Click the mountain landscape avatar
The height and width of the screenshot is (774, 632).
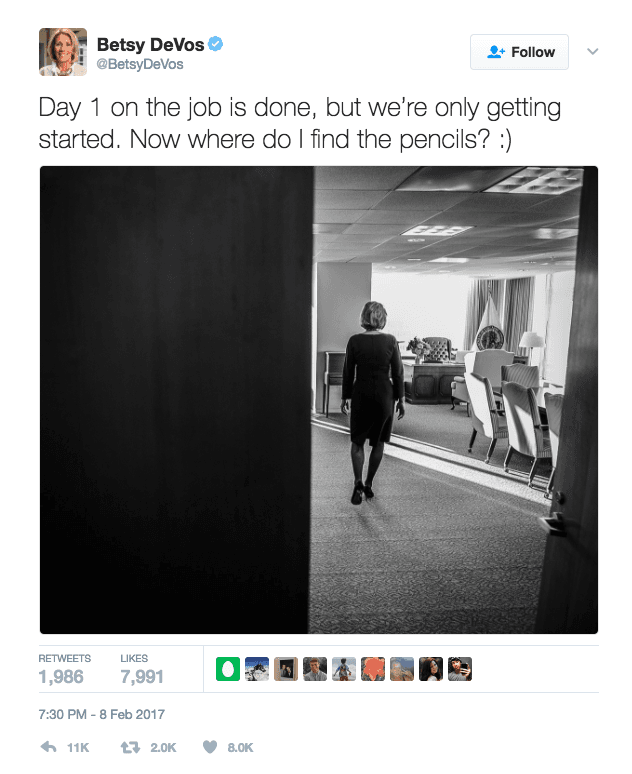pos(257,669)
